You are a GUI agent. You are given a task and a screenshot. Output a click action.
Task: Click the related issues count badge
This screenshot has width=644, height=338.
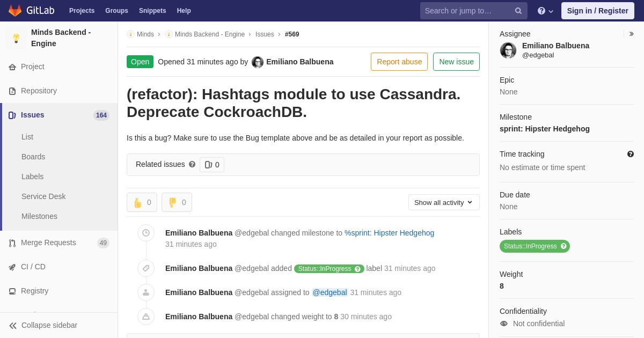coord(212,165)
